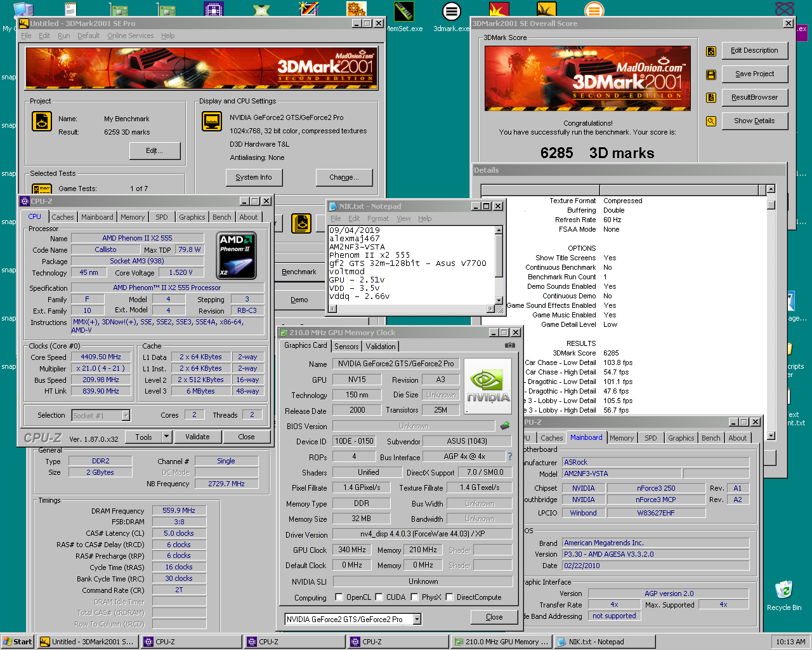Click the ResultBrowser button
The width and height of the screenshot is (812, 650).
tap(754, 98)
